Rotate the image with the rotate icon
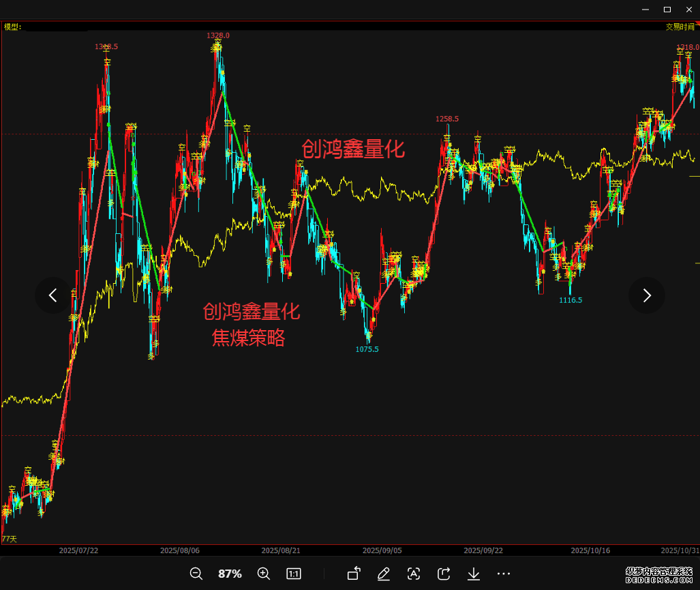 354,574
